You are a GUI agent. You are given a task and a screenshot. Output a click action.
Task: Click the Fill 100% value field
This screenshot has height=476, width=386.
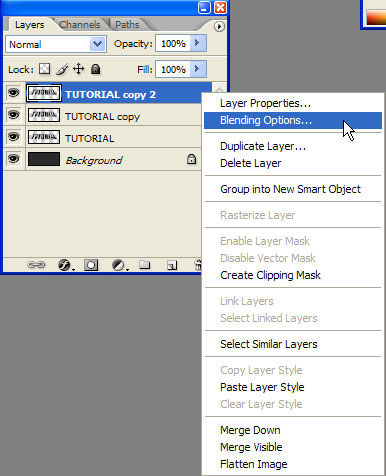pos(173,69)
